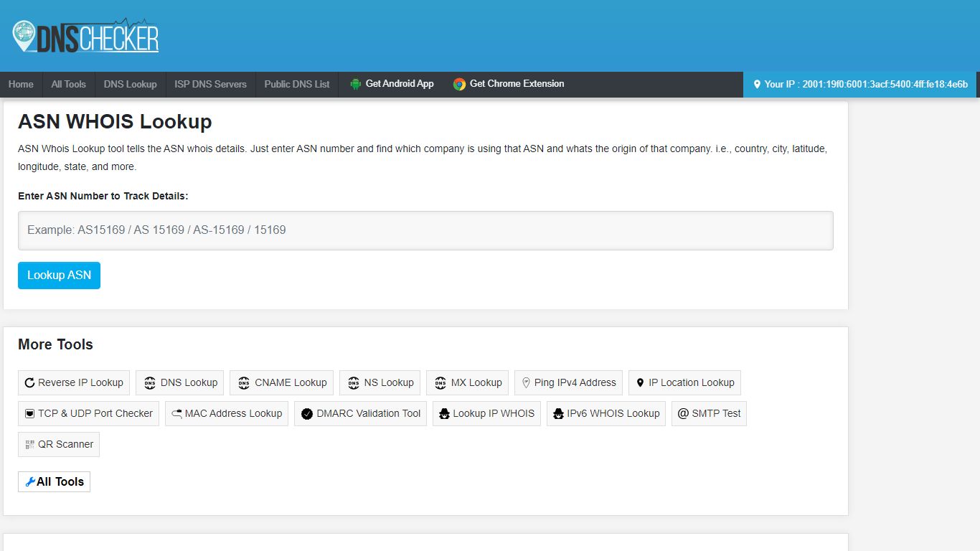This screenshot has width=980, height=551.
Task: Open ISP DNS Servers menu item
Action: click(x=210, y=84)
